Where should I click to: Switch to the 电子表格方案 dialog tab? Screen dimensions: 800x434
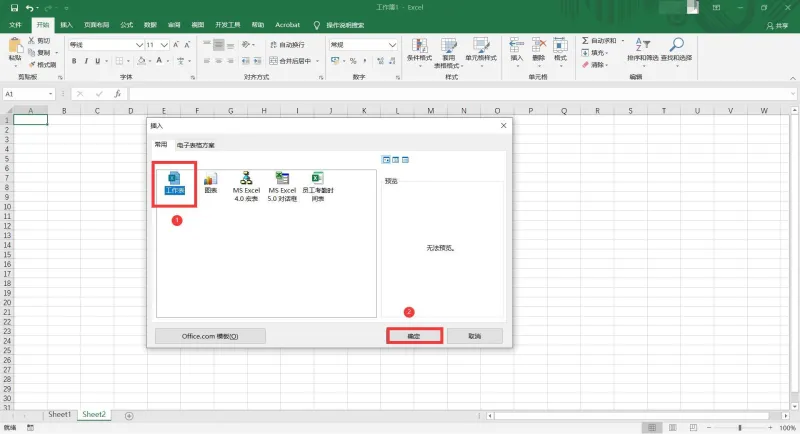195,145
